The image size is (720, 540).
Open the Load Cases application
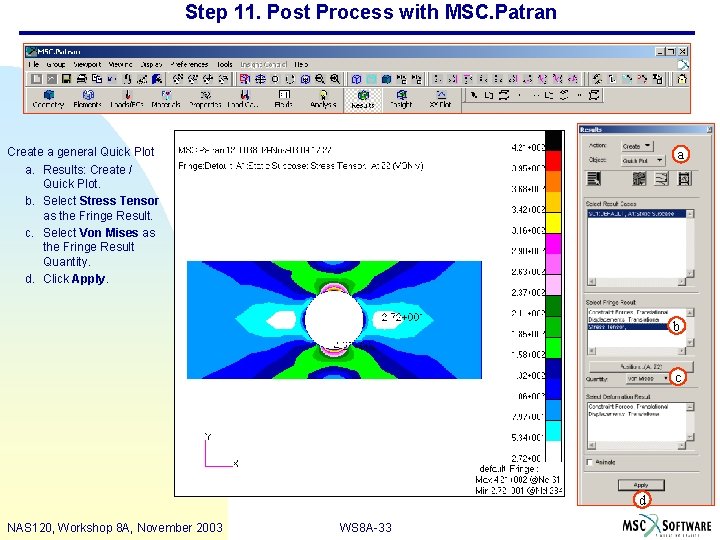pyautogui.click(x=244, y=99)
